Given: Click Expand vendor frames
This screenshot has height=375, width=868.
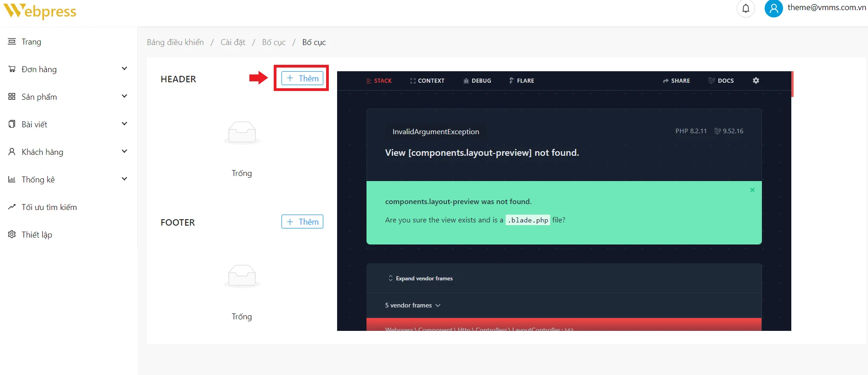Looking at the screenshot, I should pyautogui.click(x=420, y=278).
